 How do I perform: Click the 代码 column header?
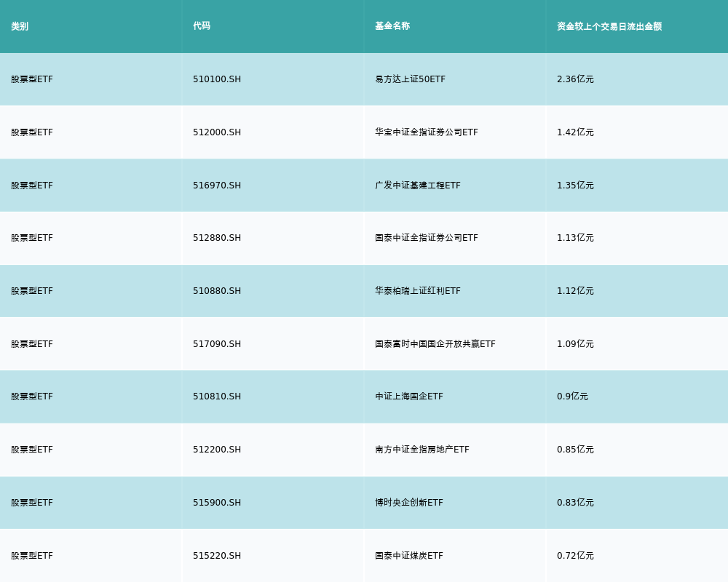tap(202, 26)
